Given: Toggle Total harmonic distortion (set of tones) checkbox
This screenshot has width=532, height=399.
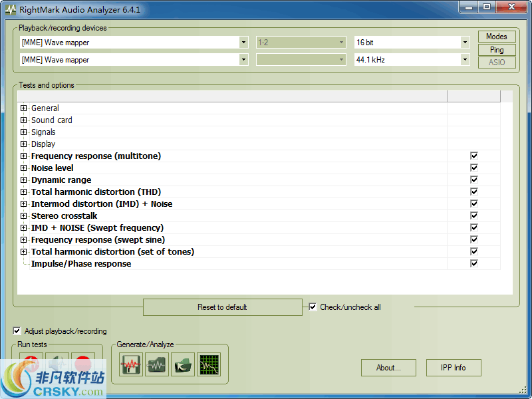Looking at the screenshot, I should click(474, 251).
